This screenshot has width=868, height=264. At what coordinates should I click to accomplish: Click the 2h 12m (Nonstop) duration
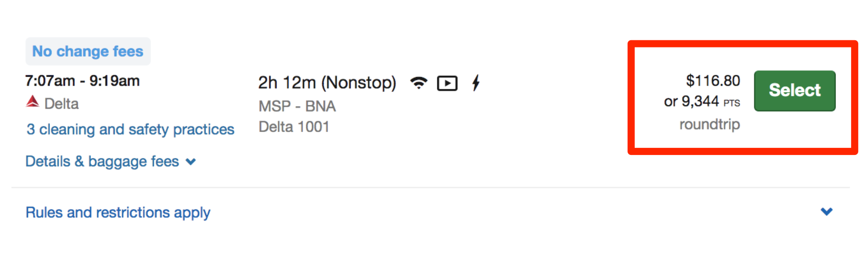click(327, 83)
